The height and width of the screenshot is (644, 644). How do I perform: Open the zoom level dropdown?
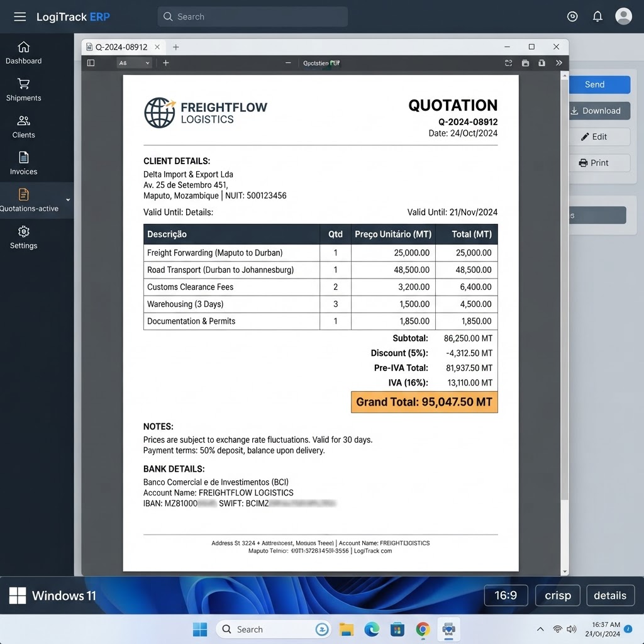click(x=135, y=63)
